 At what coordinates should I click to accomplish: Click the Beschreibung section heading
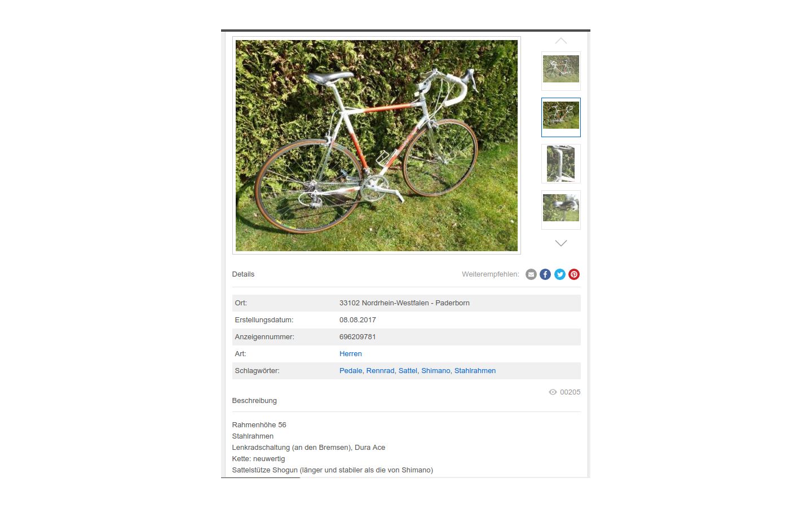(254, 401)
